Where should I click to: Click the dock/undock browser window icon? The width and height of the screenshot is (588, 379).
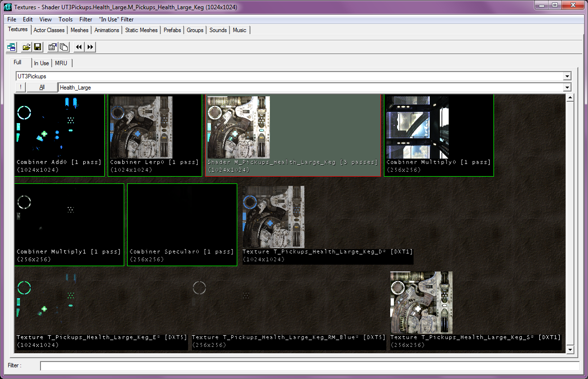click(x=11, y=47)
